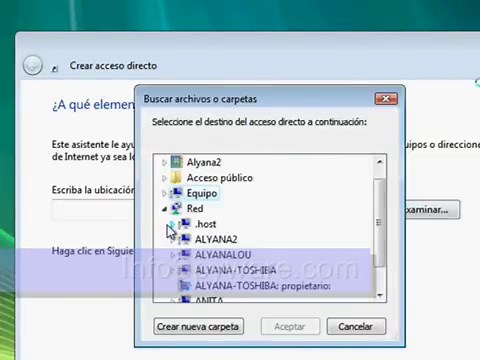Select ALYANA-TOSHIBA: propietario: entry

click(263, 286)
